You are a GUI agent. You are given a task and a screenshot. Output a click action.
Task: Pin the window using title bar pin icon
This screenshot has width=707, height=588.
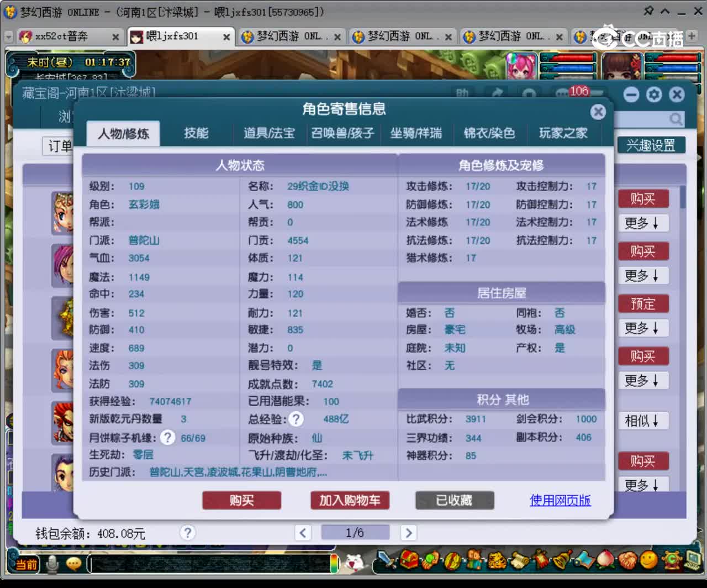point(648,11)
